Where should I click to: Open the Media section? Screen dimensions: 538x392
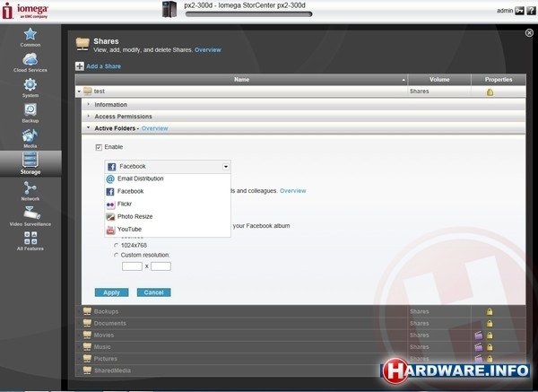[30, 138]
